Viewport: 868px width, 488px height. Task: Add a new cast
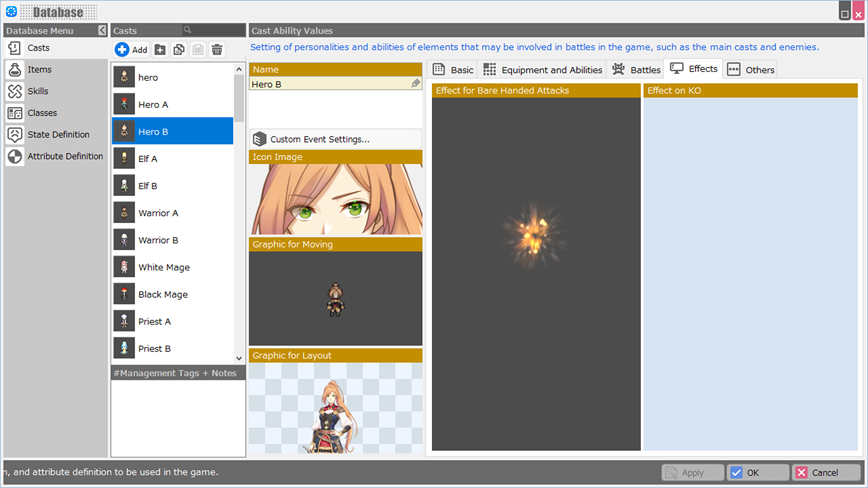[x=132, y=49]
